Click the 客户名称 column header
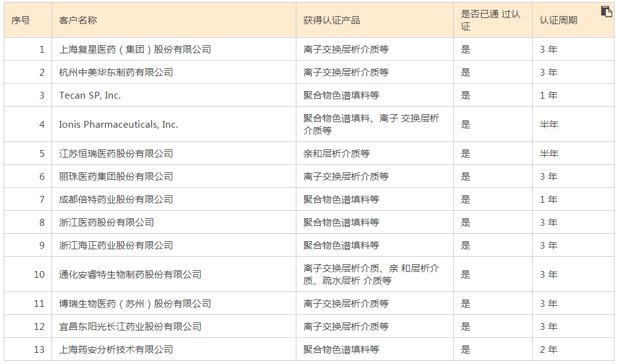 [x=78, y=20]
